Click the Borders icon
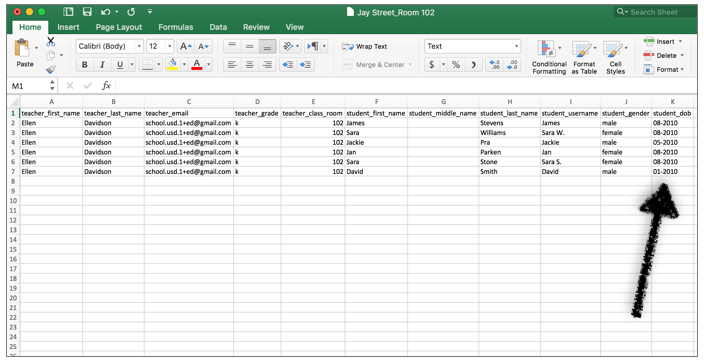The width and height of the screenshot is (704, 364). (147, 65)
